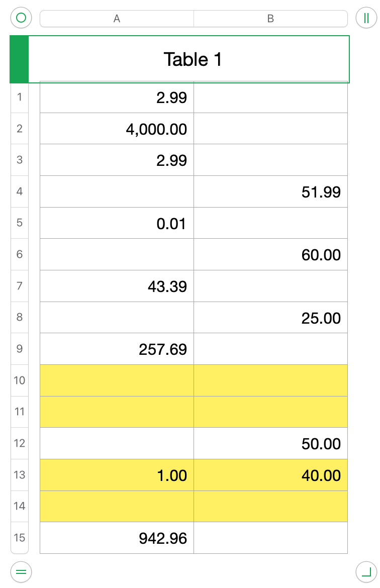The width and height of the screenshot is (380, 588).
Task: Click the Table 1 title
Action: (x=193, y=59)
